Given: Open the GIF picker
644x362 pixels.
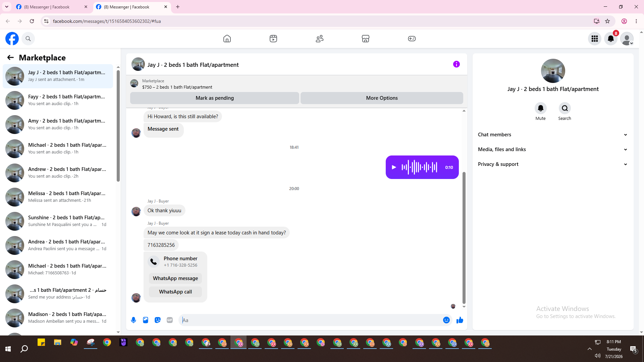Looking at the screenshot, I should [x=170, y=320].
